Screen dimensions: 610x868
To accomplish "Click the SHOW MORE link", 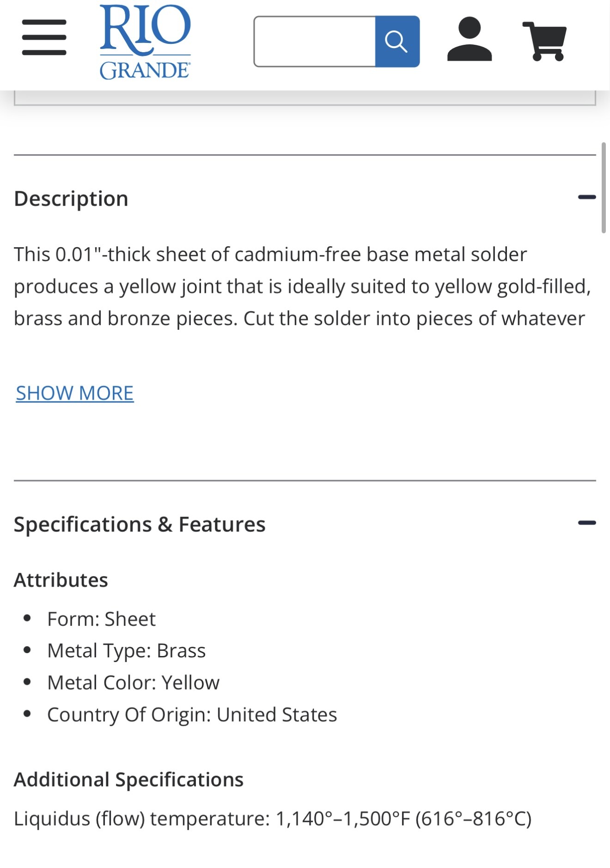I will coord(75,393).
